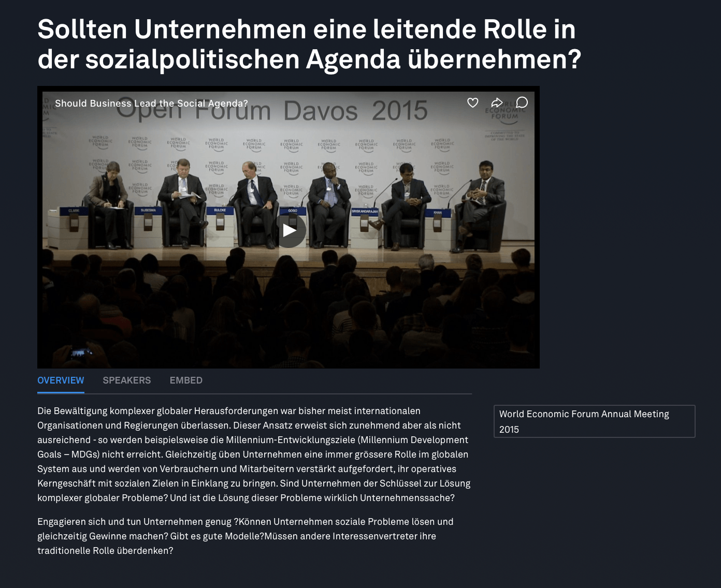Click video title 'Should Business Lead the Social Agenda?'
This screenshot has width=721, height=588.
tap(151, 104)
